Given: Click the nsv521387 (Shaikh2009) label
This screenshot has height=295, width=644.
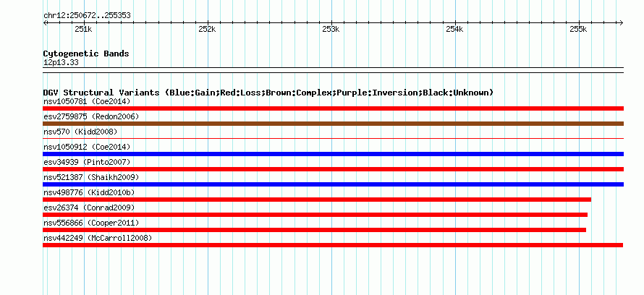Looking at the screenshot, I should click(91, 177).
